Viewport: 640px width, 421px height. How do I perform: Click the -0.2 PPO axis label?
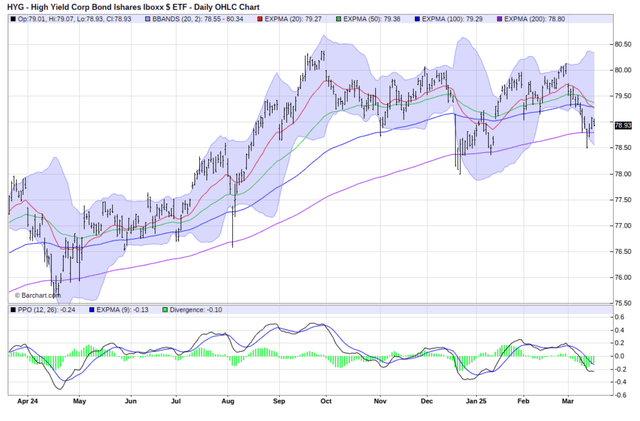pyautogui.click(x=620, y=369)
